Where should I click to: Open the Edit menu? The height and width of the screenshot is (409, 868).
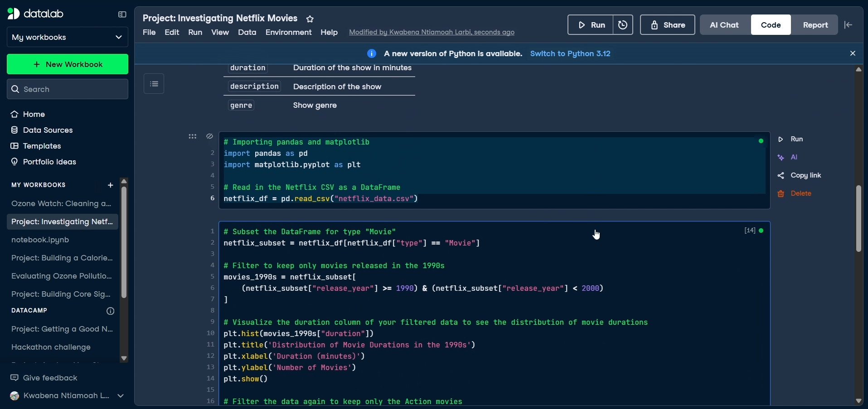[172, 33]
